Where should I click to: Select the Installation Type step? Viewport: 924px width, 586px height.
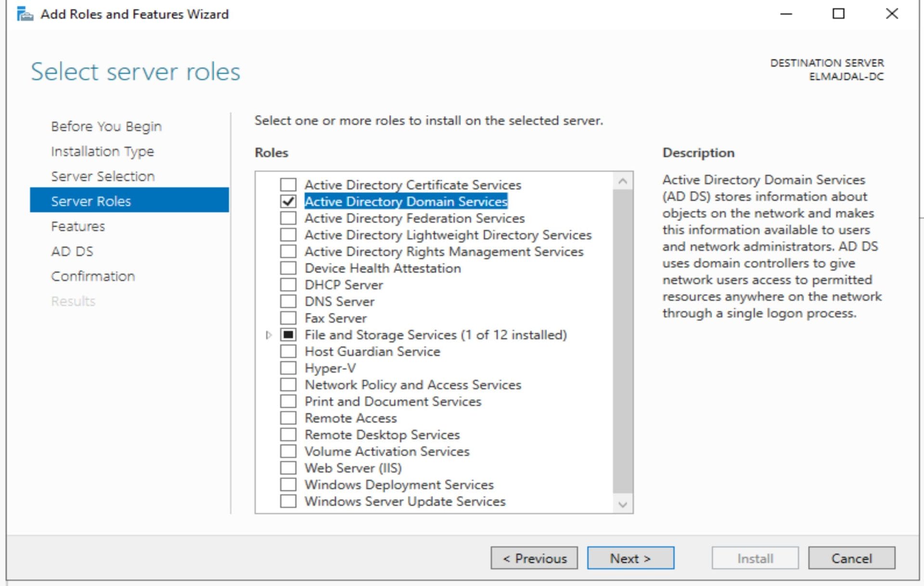coord(103,151)
